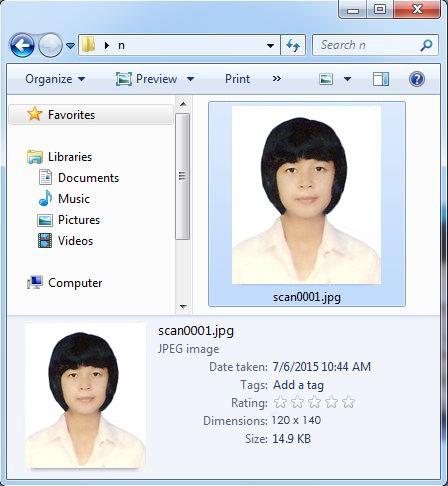The width and height of the screenshot is (448, 486).
Task: Click the Print toolbar command
Action: (x=237, y=79)
